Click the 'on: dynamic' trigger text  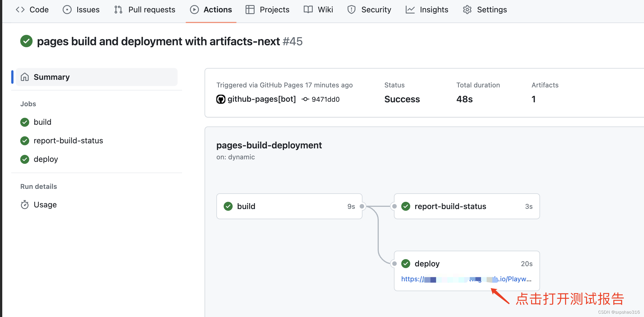(x=235, y=157)
